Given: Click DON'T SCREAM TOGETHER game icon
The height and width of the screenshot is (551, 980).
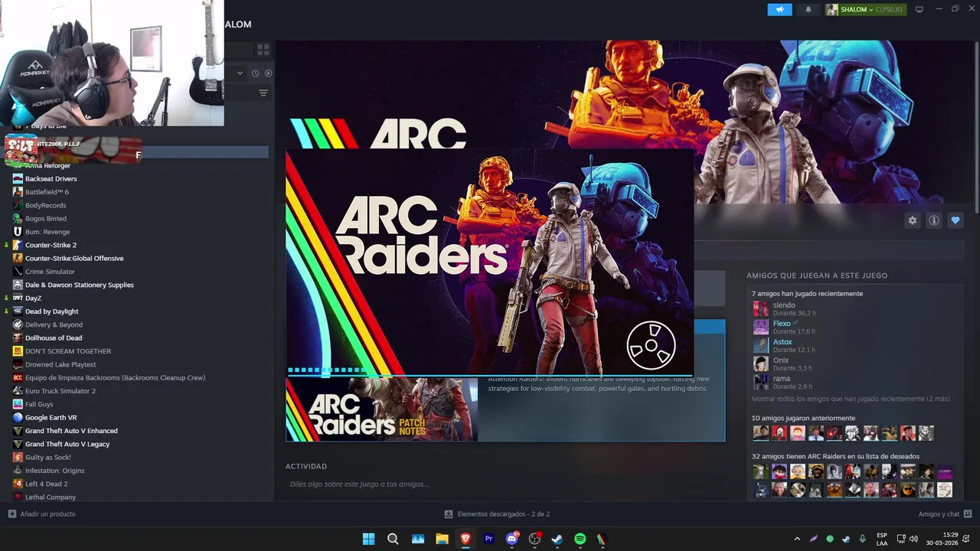Looking at the screenshot, I should (18, 351).
